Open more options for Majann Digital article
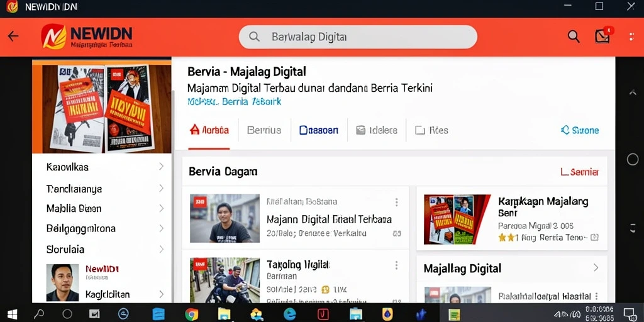Image resolution: width=644 pixels, height=322 pixels. pos(396,202)
